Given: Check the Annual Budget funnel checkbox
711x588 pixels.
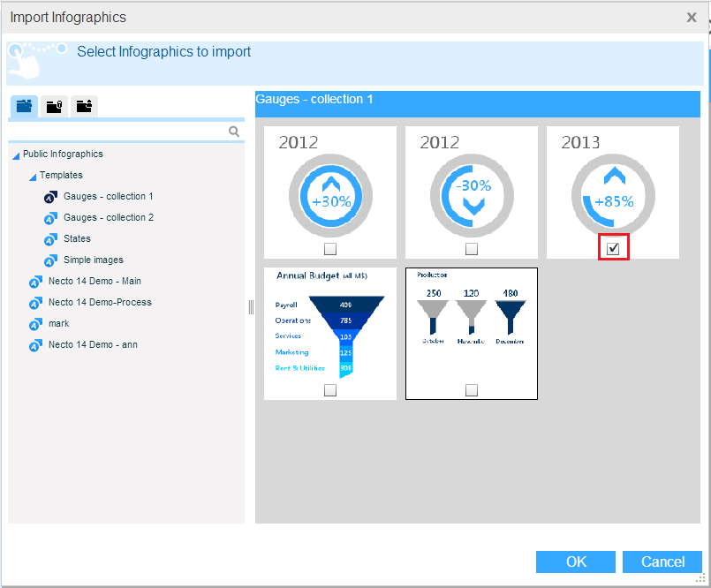Looking at the screenshot, I should pyautogui.click(x=330, y=390).
